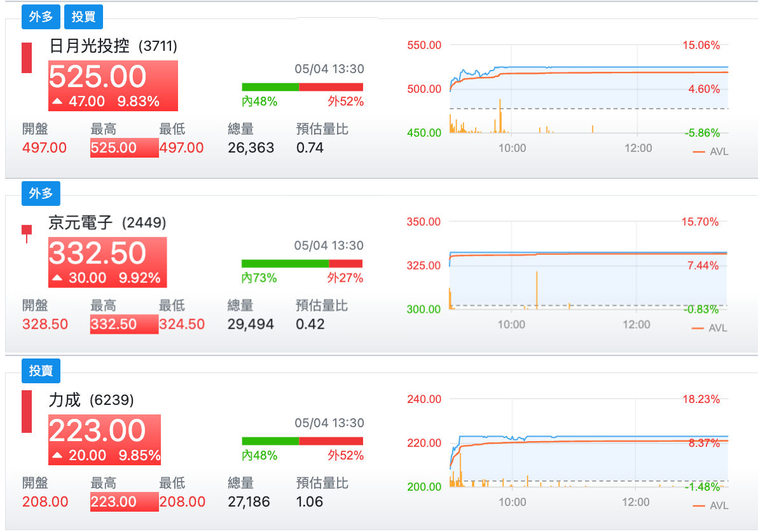Click 18.23% label on 力成 chart
758x532 pixels.
click(701, 399)
